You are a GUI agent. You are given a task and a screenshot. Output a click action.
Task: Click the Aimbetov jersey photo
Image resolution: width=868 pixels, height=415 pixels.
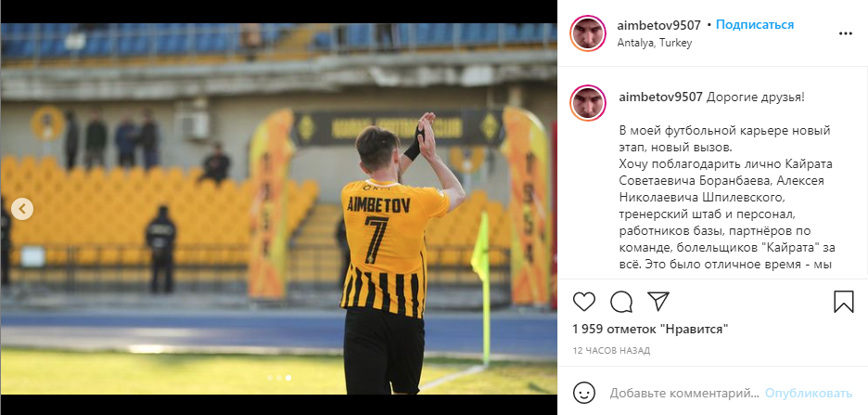278,209
